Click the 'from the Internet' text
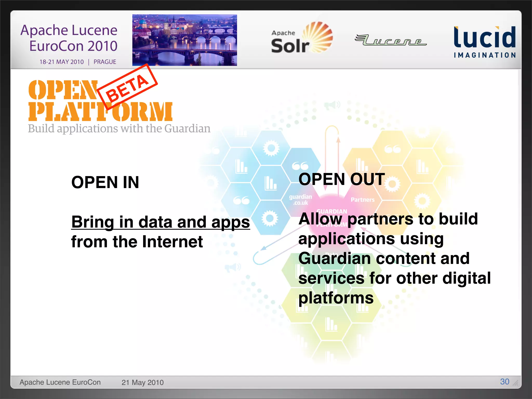 (x=137, y=242)
